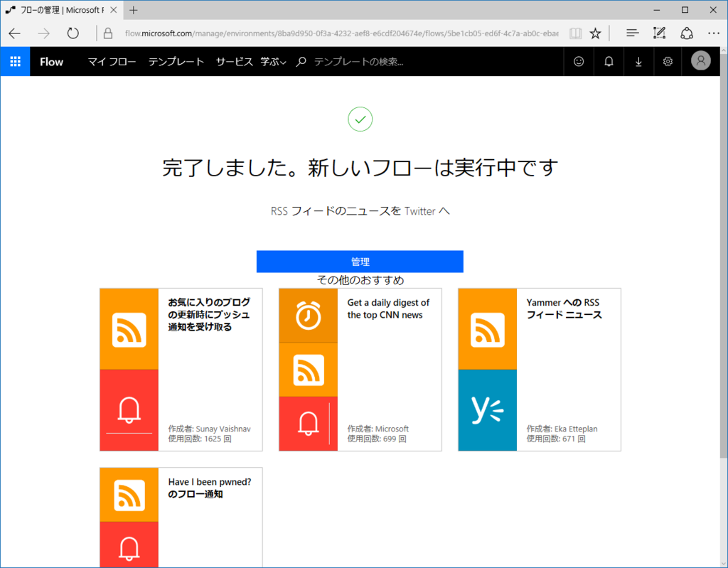Expand the 学ぶ dropdown menu
Screen dimensions: 728x568
(x=272, y=62)
